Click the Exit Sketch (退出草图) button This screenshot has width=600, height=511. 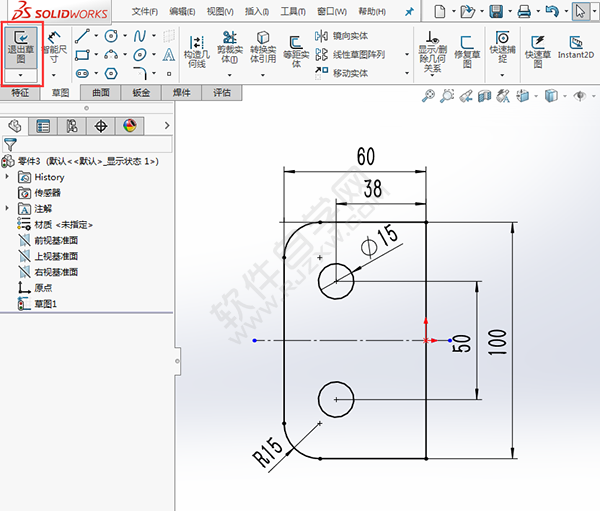[21, 47]
